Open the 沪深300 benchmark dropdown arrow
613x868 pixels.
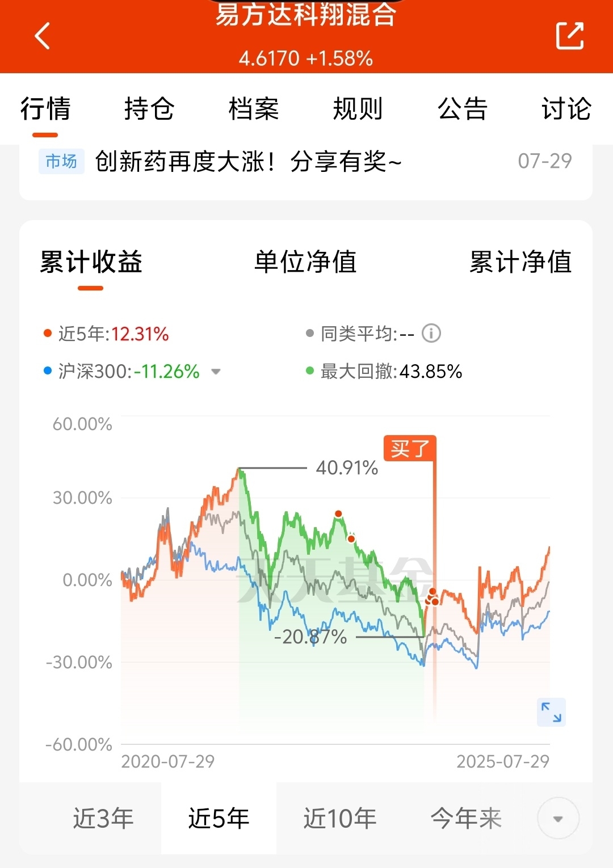pyautogui.click(x=216, y=372)
